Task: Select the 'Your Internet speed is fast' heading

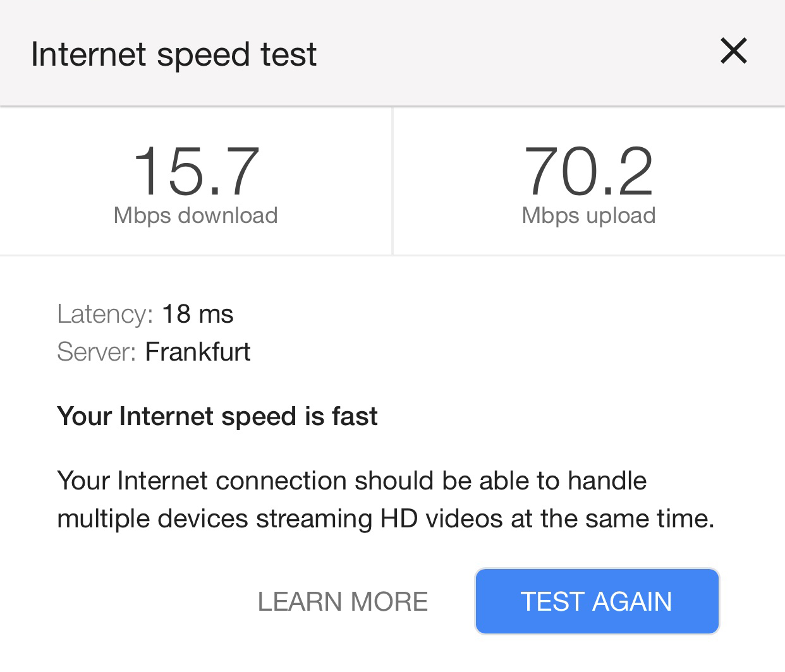Action: 217,416
